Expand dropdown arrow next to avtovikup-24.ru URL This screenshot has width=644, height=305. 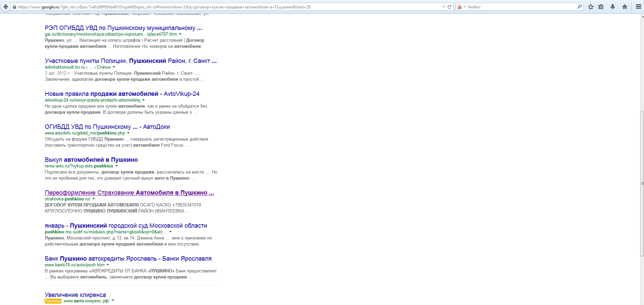[143, 100]
